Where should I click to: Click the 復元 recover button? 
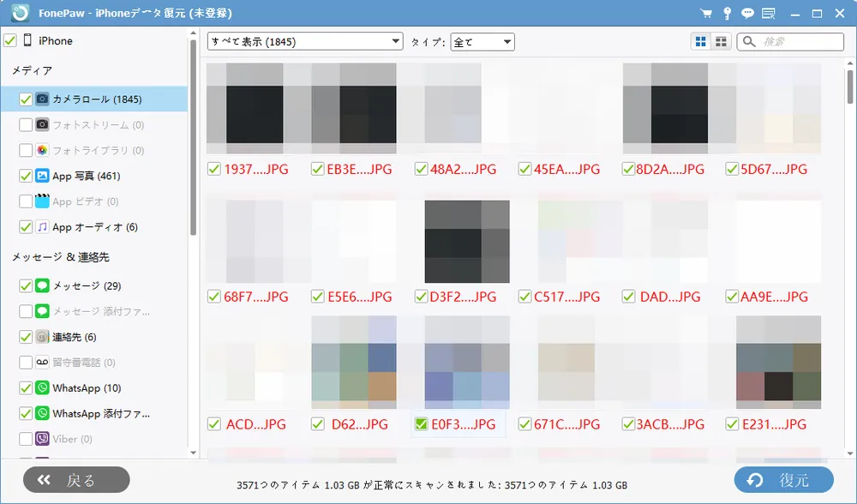click(784, 480)
